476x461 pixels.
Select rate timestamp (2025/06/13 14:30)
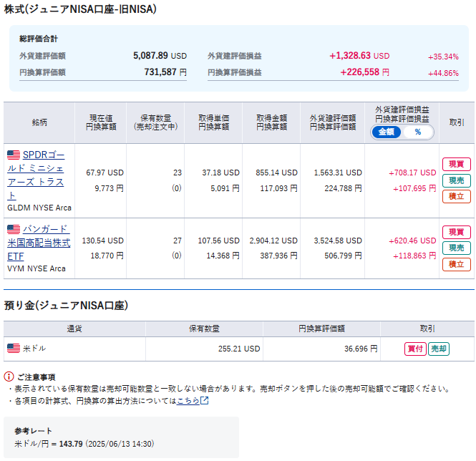(x=120, y=444)
